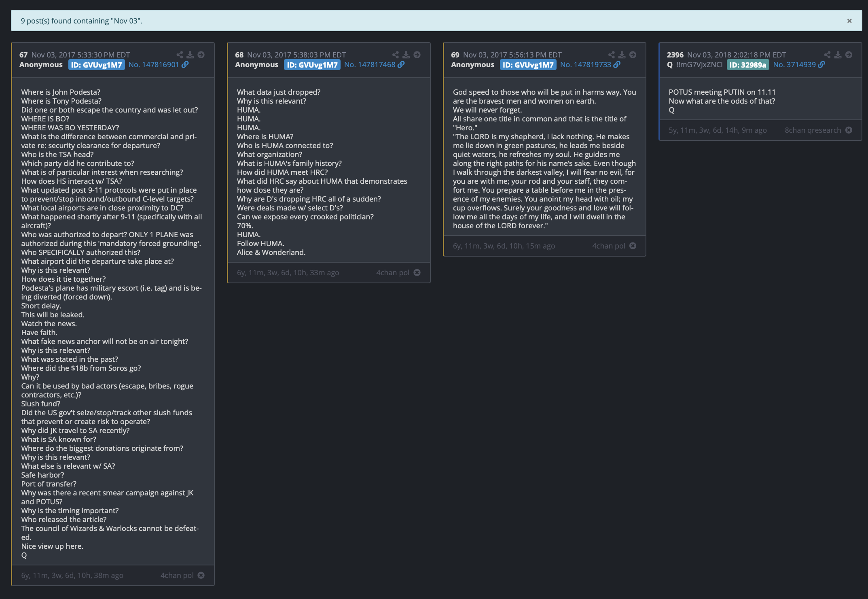Copy link icon next to No. 147816901
The image size is (868, 599).
185,65
